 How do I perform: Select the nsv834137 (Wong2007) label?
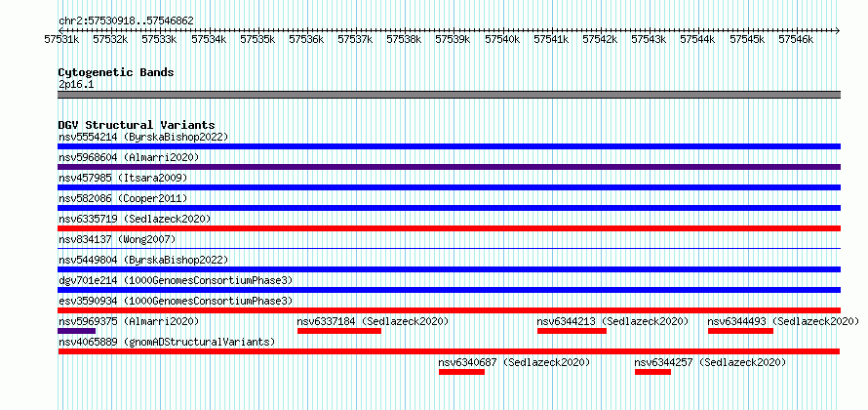tap(117, 239)
